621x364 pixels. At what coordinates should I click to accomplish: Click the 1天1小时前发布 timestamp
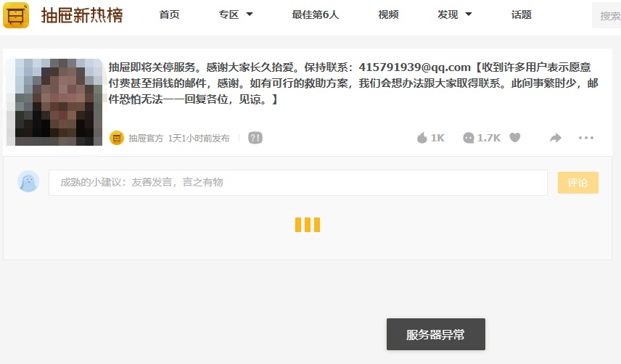coord(199,138)
